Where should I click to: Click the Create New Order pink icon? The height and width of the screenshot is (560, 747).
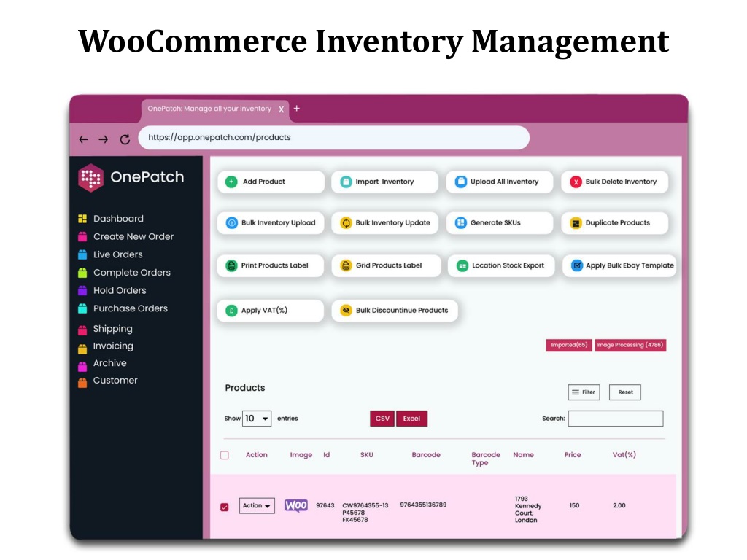coord(82,237)
